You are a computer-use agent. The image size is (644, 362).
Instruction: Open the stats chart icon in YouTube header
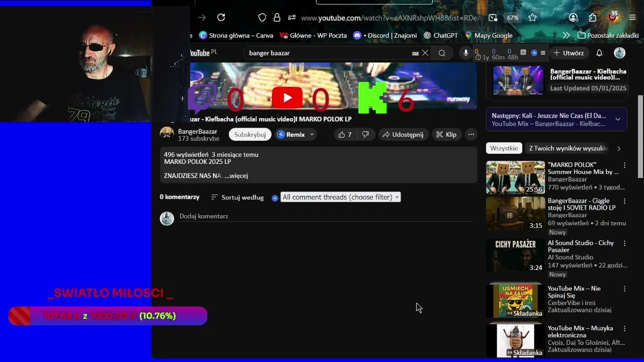[523, 52]
